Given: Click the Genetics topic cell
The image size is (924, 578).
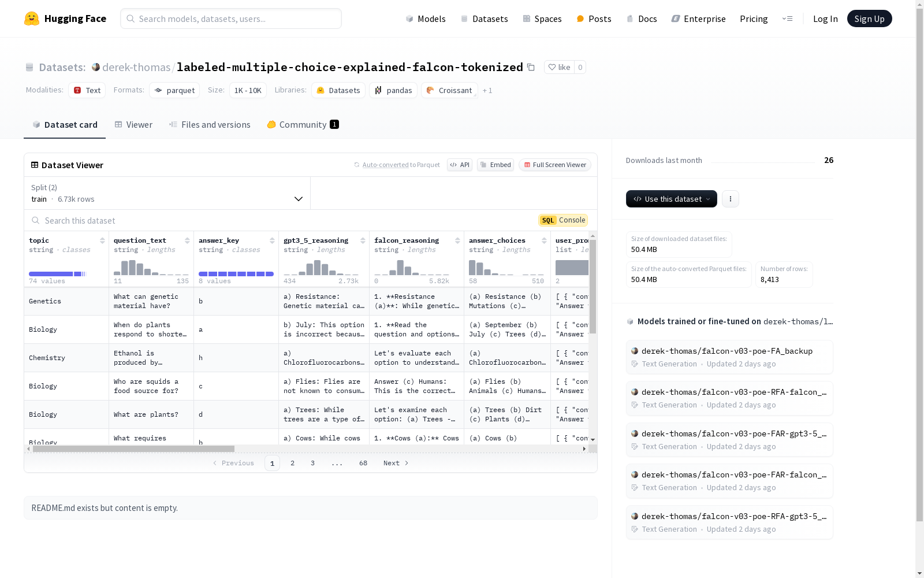Looking at the screenshot, I should tap(66, 301).
